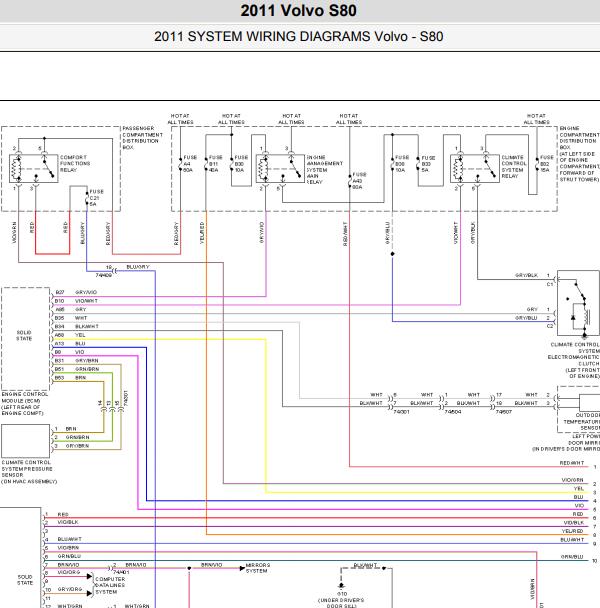The image size is (600, 608).
Task: Select the "FUSE A4 60A" label
Action: (x=190, y=164)
